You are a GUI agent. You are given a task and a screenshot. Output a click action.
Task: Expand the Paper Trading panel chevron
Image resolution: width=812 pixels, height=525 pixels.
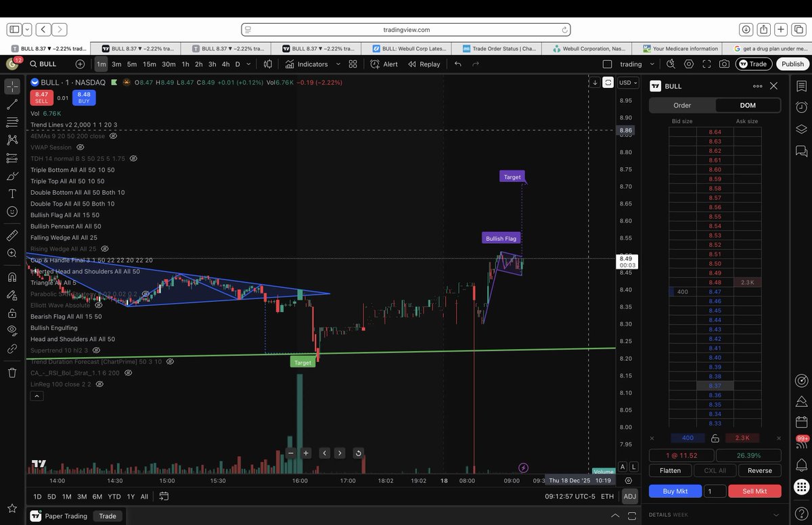pyautogui.click(x=615, y=516)
